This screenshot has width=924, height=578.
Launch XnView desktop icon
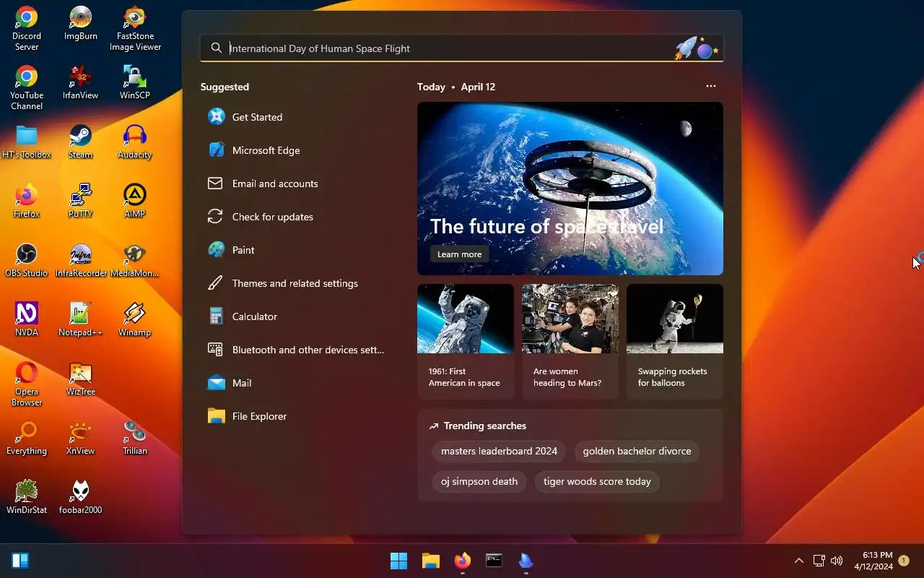pos(81,439)
